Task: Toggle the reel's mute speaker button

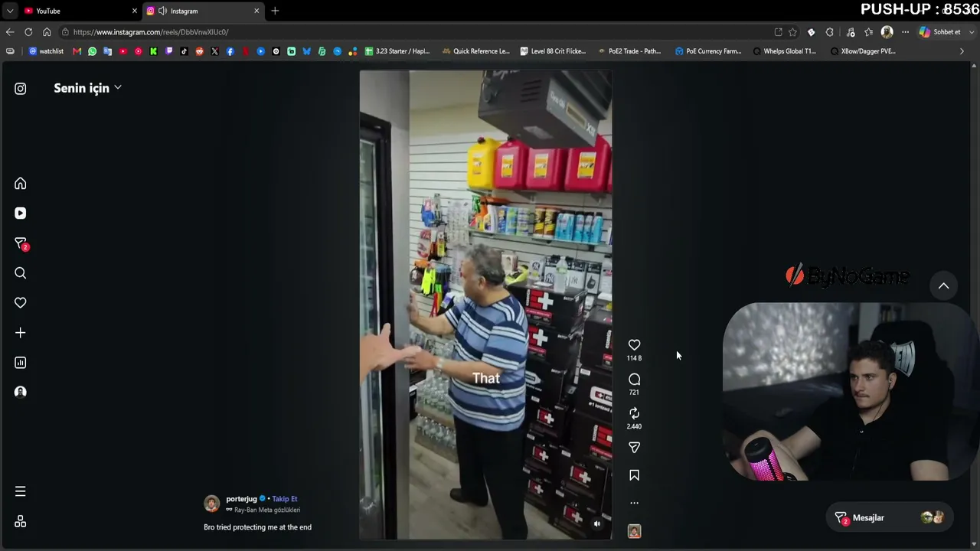Action: pyautogui.click(x=597, y=524)
